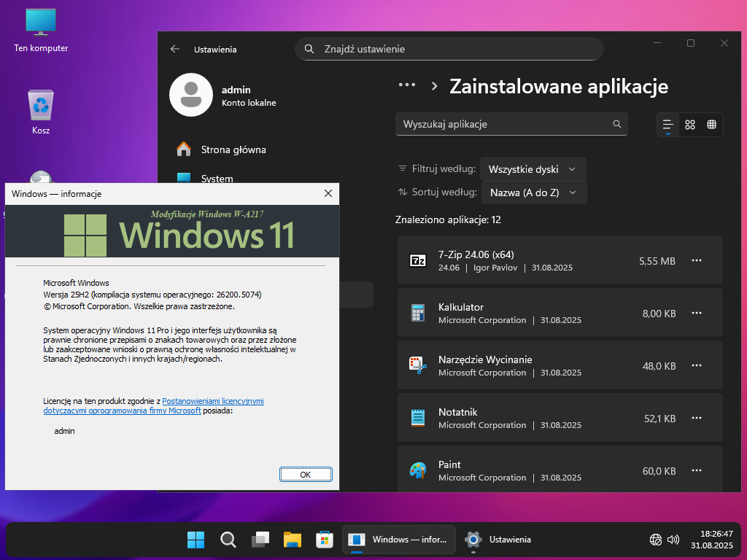
Task: Switch to table view layout
Action: click(x=711, y=125)
